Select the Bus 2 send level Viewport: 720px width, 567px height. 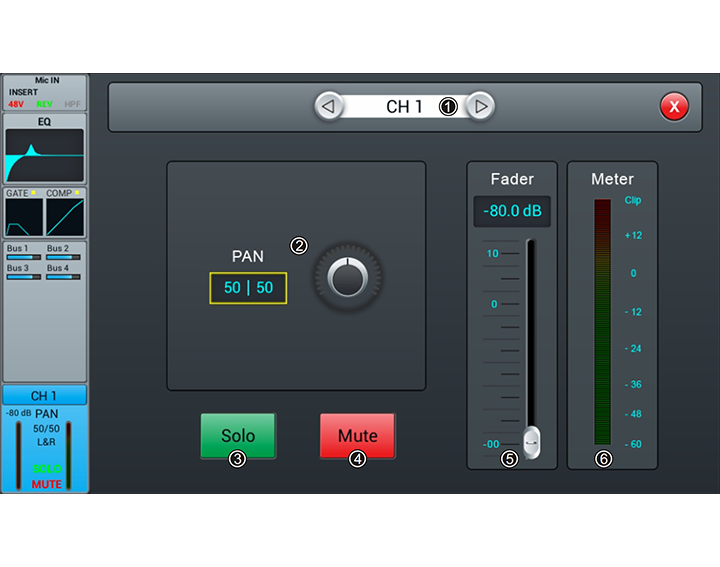pyautogui.click(x=64, y=252)
